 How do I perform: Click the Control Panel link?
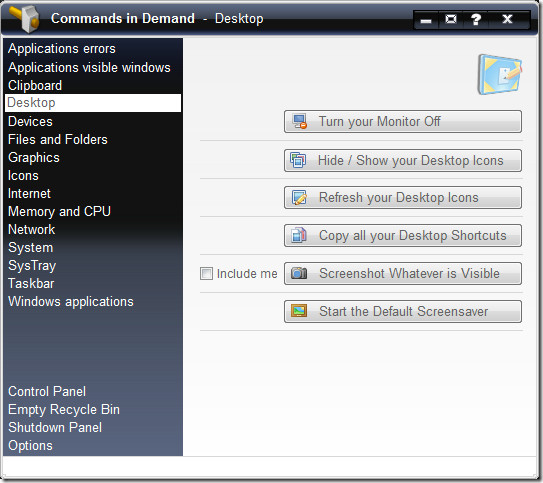(x=47, y=392)
